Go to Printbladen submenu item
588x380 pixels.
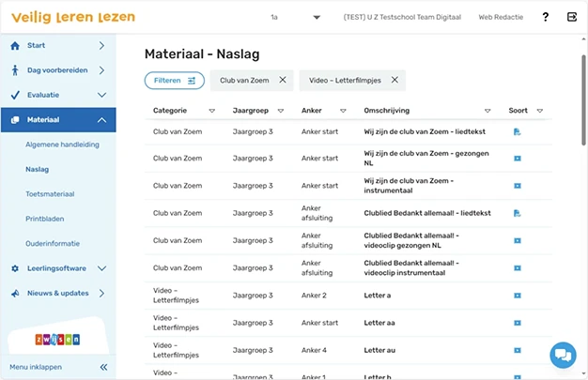[45, 219]
